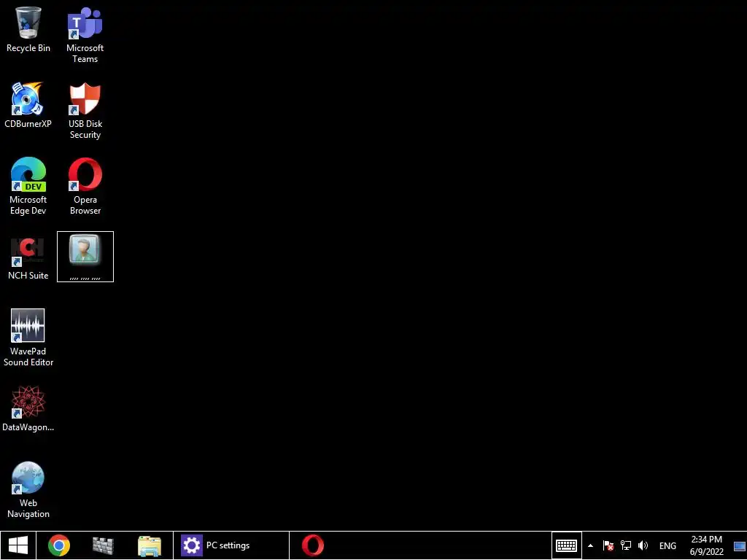Select the Microsoft Edge Dev shortcut
The image size is (747, 560).
[x=28, y=186]
